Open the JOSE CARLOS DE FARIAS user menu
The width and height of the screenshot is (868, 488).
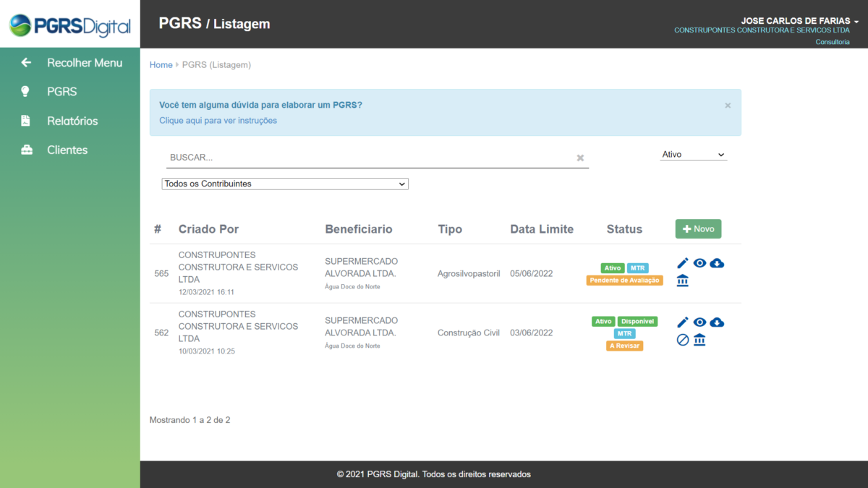(x=799, y=21)
